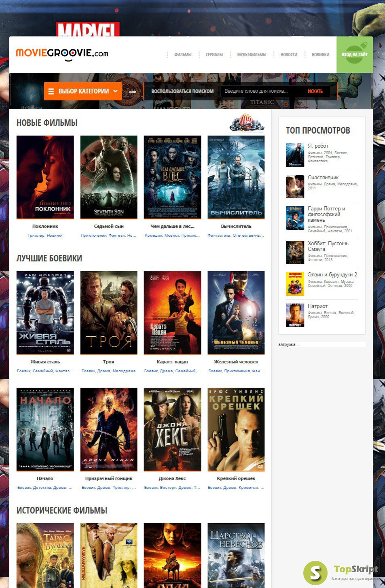Image resolution: width=385 pixels, height=588 pixels.
Task: Open the Выбор категории dropdown
Action: point(83,91)
